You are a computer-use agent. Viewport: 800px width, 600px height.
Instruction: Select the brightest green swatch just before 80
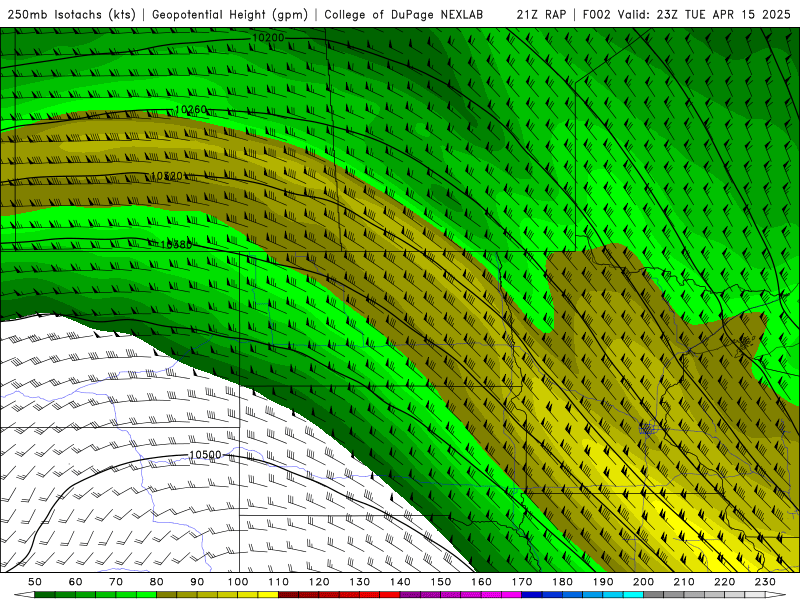coord(146,595)
